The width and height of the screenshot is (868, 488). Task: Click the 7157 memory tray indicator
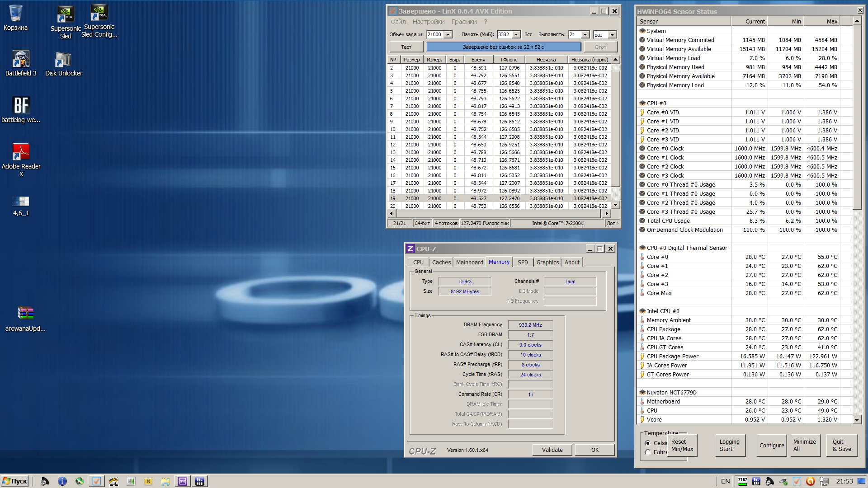click(x=743, y=481)
